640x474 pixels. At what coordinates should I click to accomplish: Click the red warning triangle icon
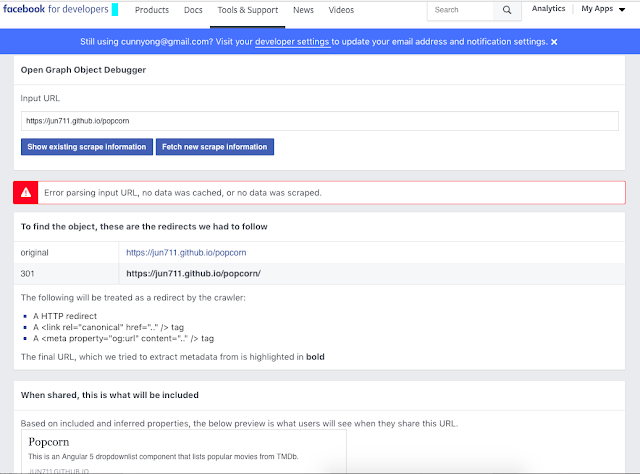coord(26,192)
